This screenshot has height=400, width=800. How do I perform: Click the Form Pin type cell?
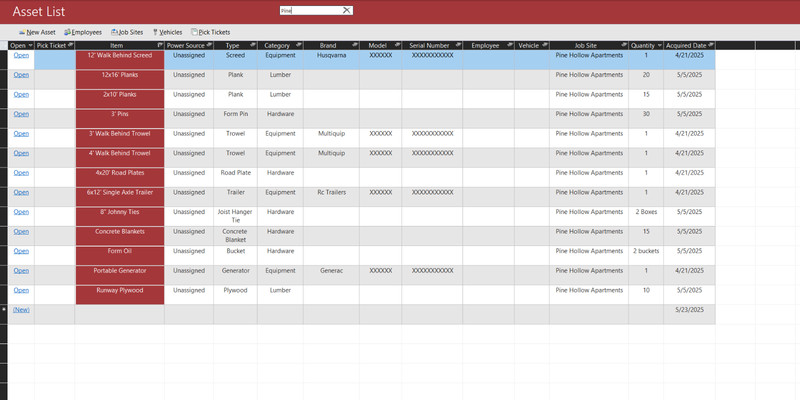(x=235, y=118)
